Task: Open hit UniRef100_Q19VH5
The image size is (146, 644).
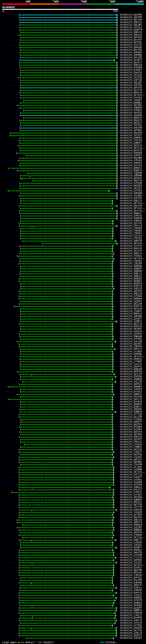Action: click(x=131, y=17)
